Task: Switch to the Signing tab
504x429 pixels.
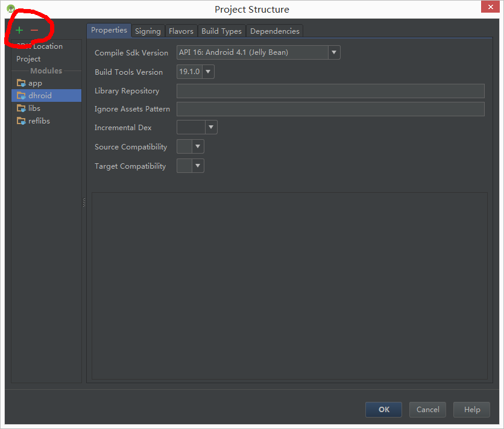Action: (x=148, y=31)
